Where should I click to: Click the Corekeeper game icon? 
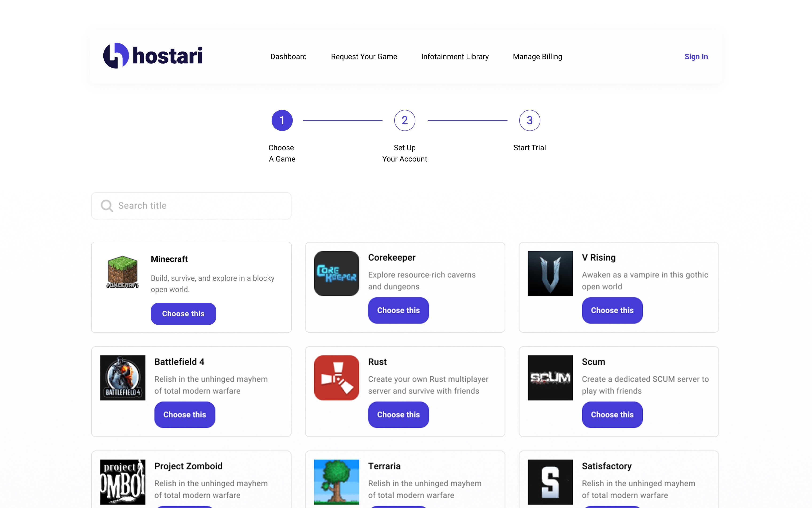pyautogui.click(x=336, y=273)
